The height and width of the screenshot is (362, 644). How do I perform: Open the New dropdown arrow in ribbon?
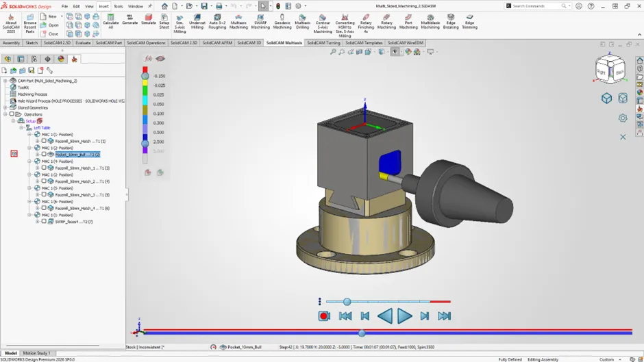pos(62,16)
